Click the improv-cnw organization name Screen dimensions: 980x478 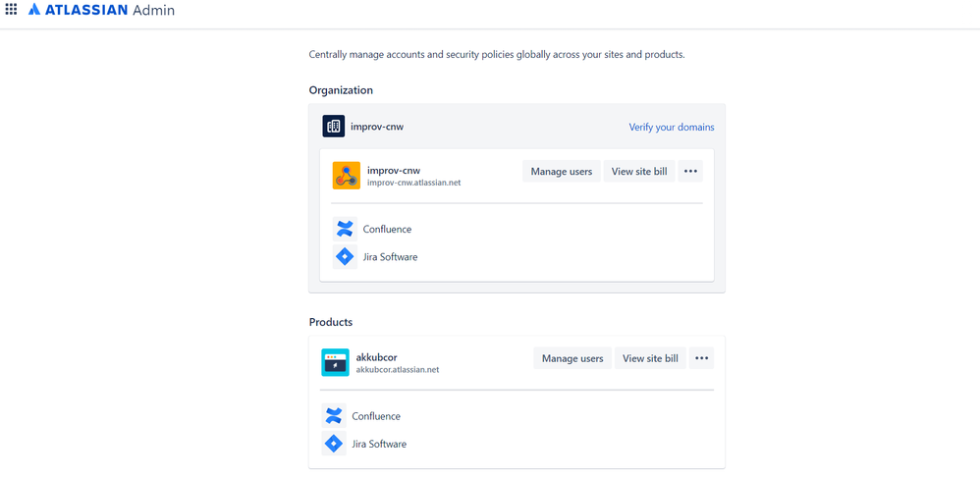tap(377, 127)
